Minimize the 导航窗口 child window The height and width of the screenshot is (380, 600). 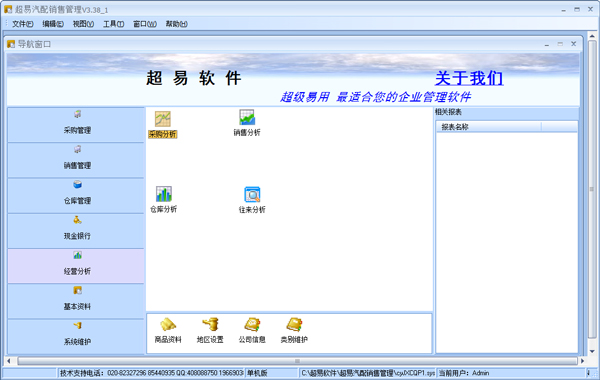tap(547, 44)
